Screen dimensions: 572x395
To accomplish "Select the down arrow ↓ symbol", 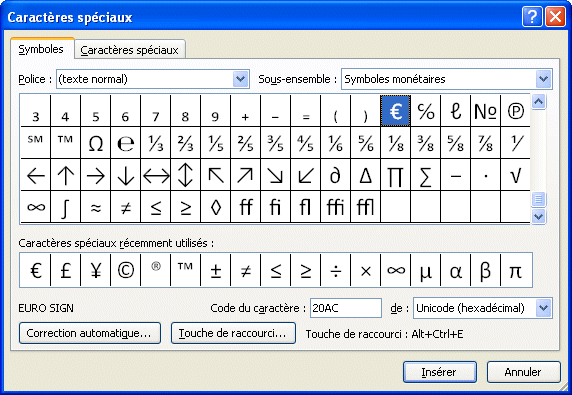I will point(125,175).
